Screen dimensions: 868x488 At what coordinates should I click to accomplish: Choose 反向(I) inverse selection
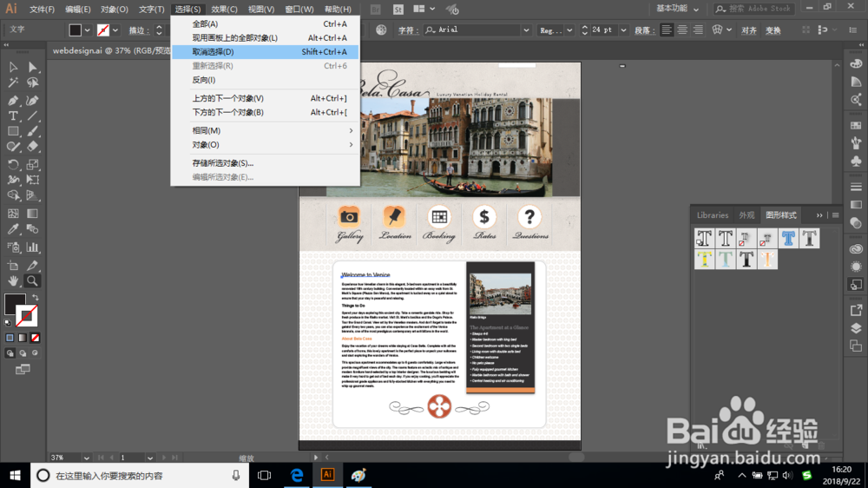(265, 80)
